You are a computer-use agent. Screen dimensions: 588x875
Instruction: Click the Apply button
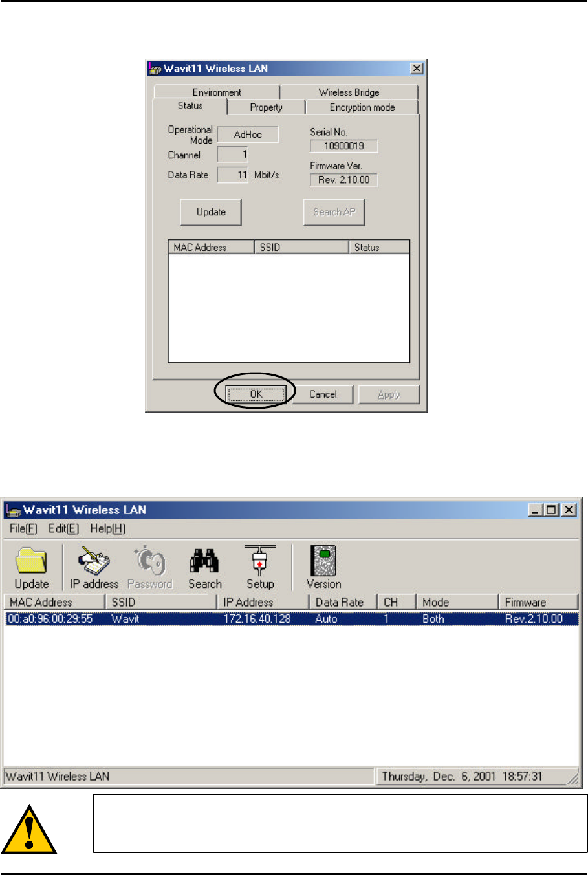[389, 394]
